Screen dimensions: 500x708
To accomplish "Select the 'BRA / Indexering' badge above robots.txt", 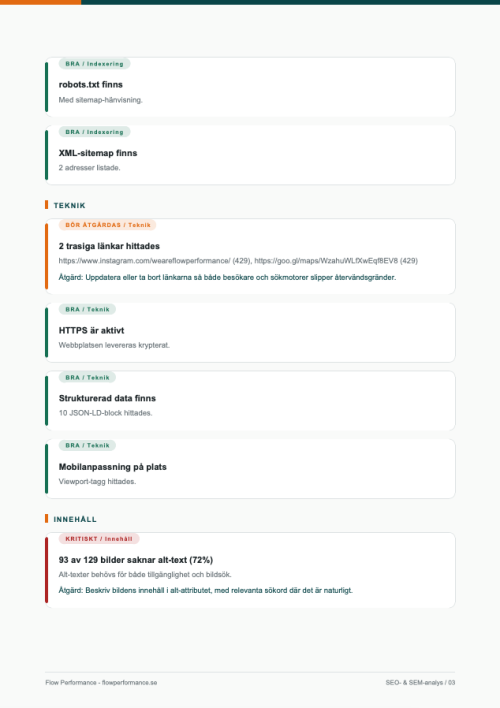I will pyautogui.click(x=94, y=64).
